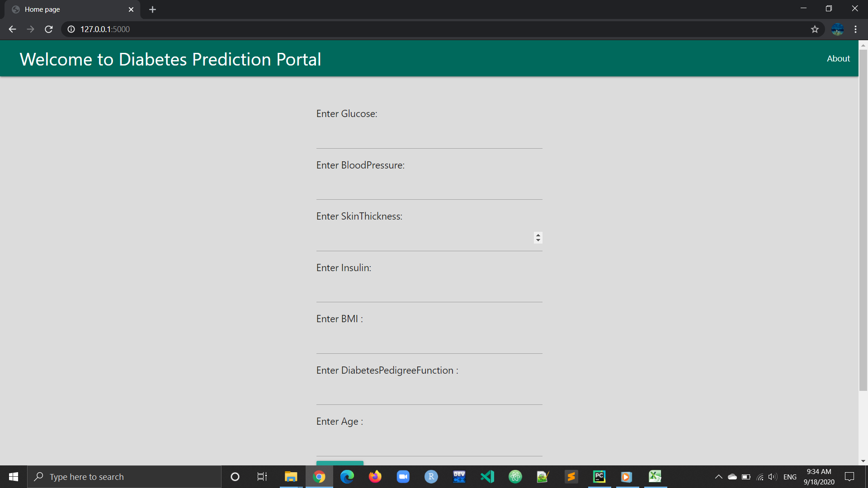Screen dimensions: 868x488
Task: Open File Explorer from the taskbar
Action: click(x=291, y=477)
